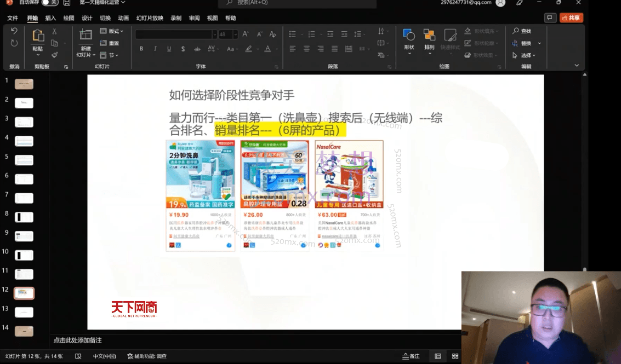Apply the text highlight color pen
This screenshot has height=364, width=621.
point(249,49)
